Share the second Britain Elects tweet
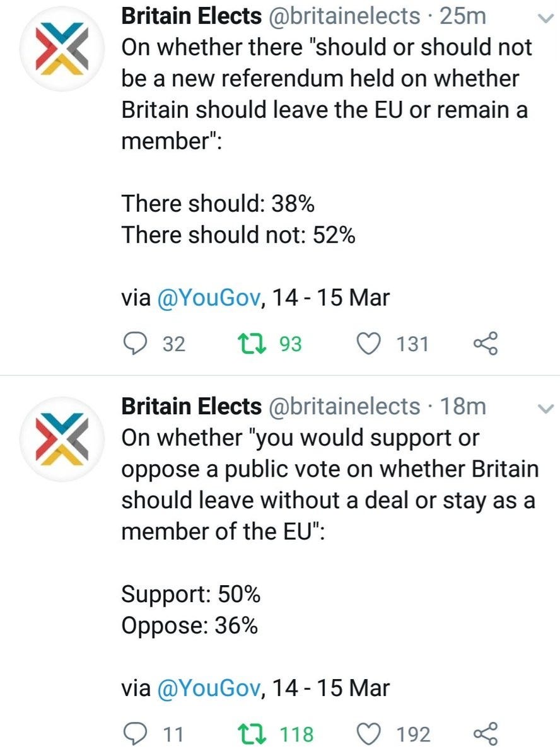Viewport: 560px width, 756px height. (485, 734)
